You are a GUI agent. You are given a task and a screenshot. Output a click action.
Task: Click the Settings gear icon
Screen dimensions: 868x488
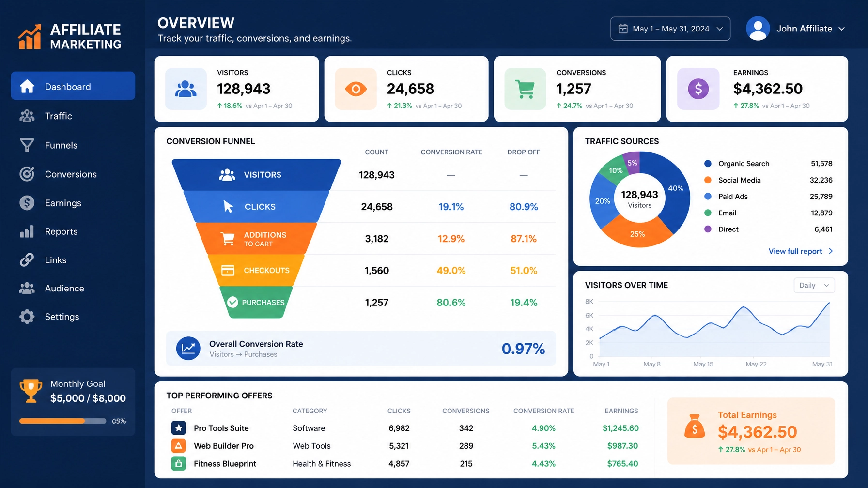pyautogui.click(x=27, y=317)
